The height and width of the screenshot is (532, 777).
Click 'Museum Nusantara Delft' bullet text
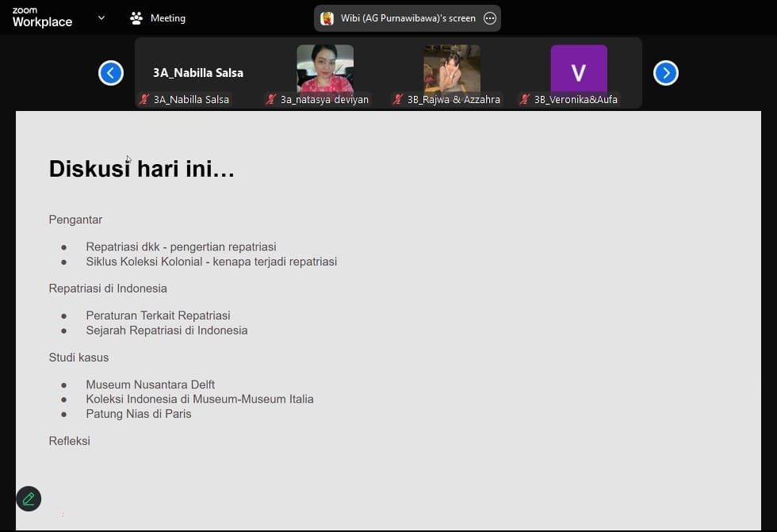[151, 385]
